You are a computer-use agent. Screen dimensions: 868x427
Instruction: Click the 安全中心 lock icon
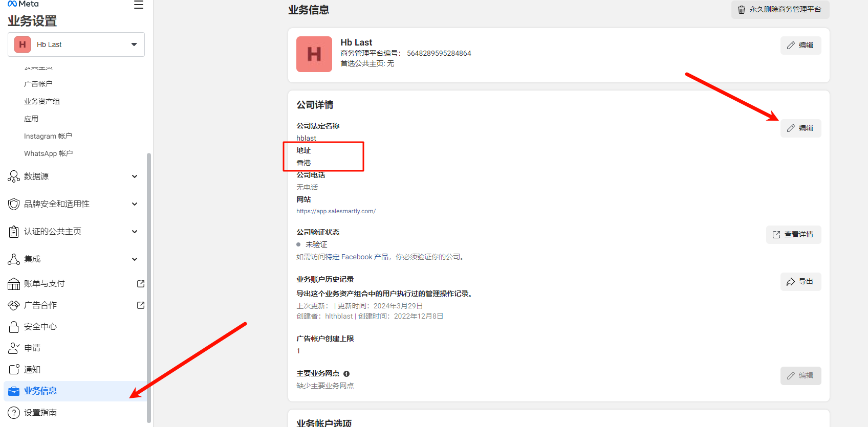tap(14, 327)
